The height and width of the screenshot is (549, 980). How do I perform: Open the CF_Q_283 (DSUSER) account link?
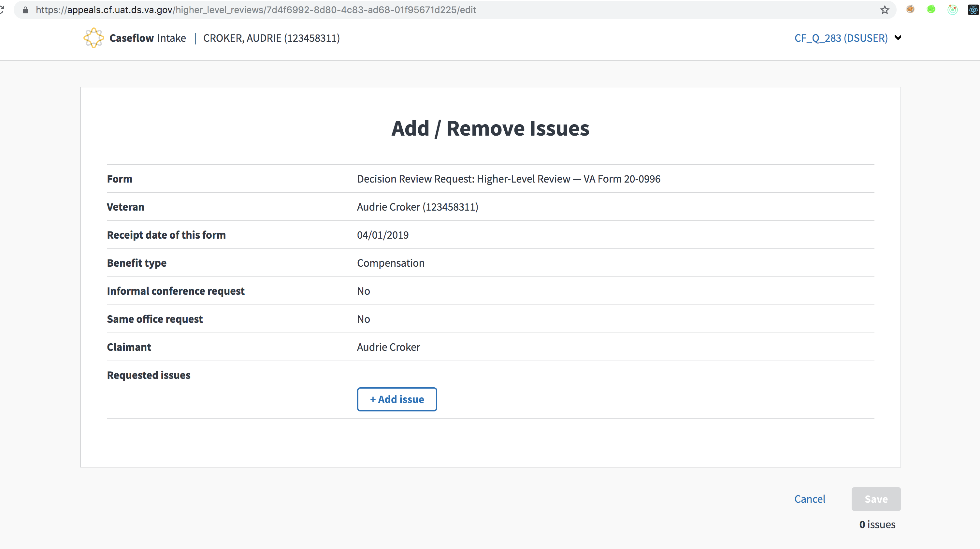(x=841, y=38)
